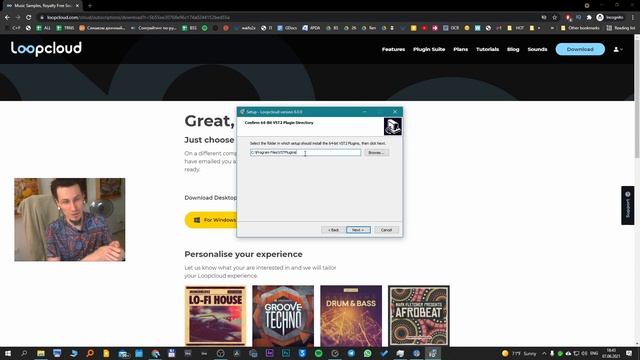The width and height of the screenshot is (640, 360).
Task: Open the OCR bookmark
Action: [x=451, y=28]
